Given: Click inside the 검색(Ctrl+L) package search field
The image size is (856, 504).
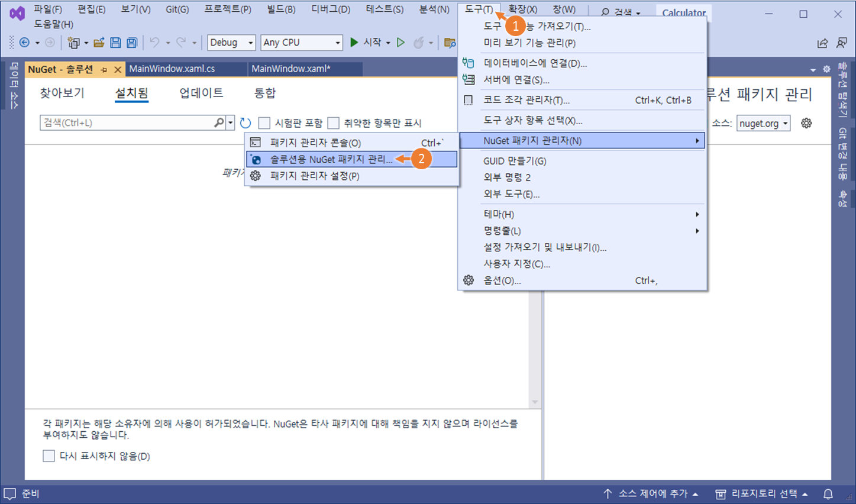Looking at the screenshot, I should [x=127, y=122].
